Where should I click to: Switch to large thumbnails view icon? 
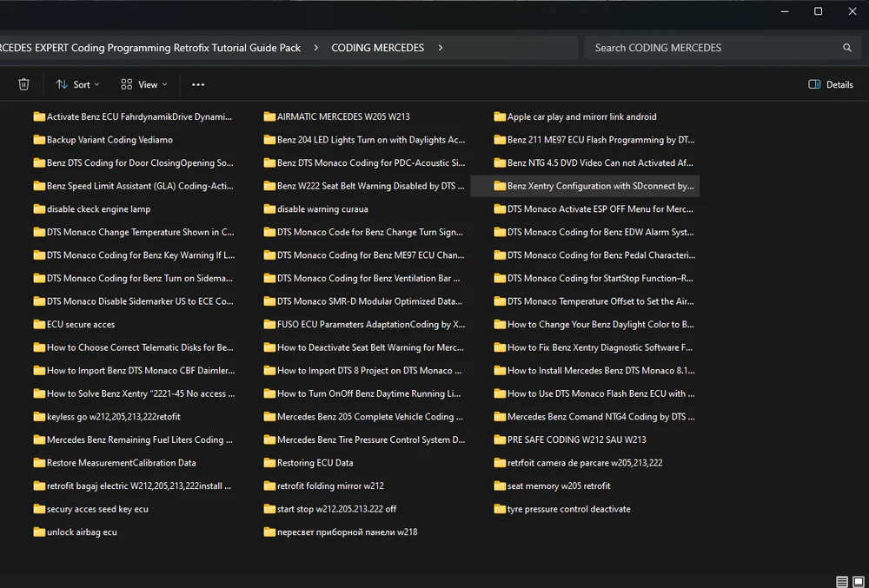click(x=859, y=581)
